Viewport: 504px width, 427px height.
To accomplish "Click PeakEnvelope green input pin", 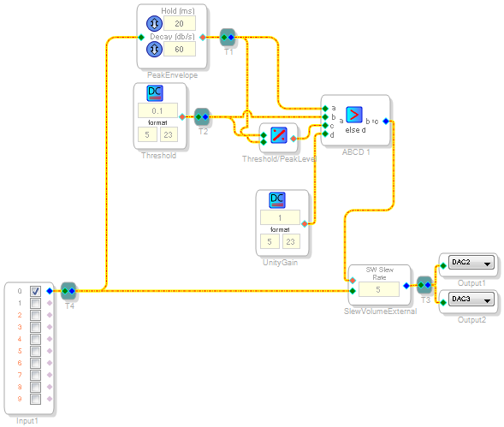I will pos(141,38).
